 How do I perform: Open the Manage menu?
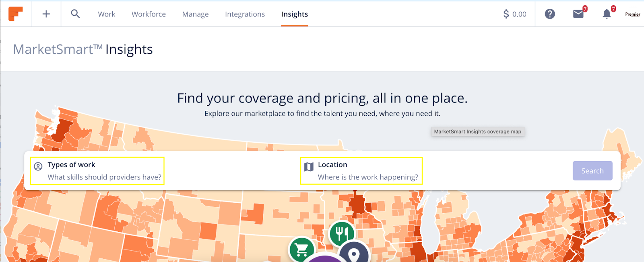pyautogui.click(x=195, y=14)
